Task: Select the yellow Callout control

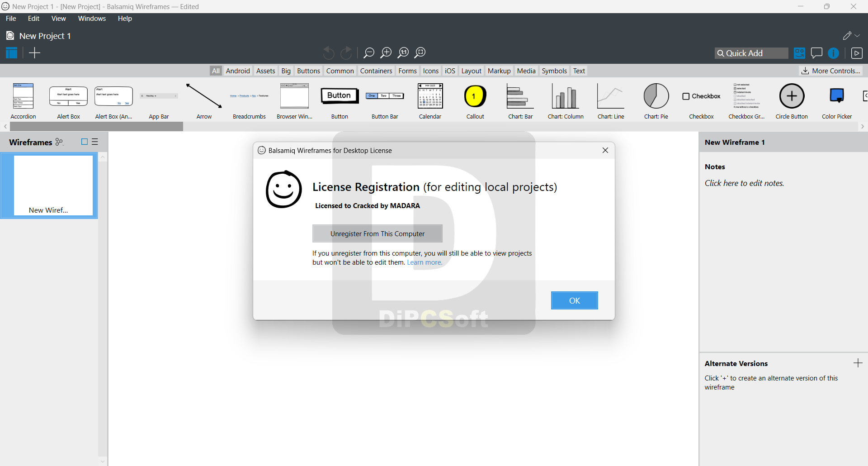Action: pos(475,101)
